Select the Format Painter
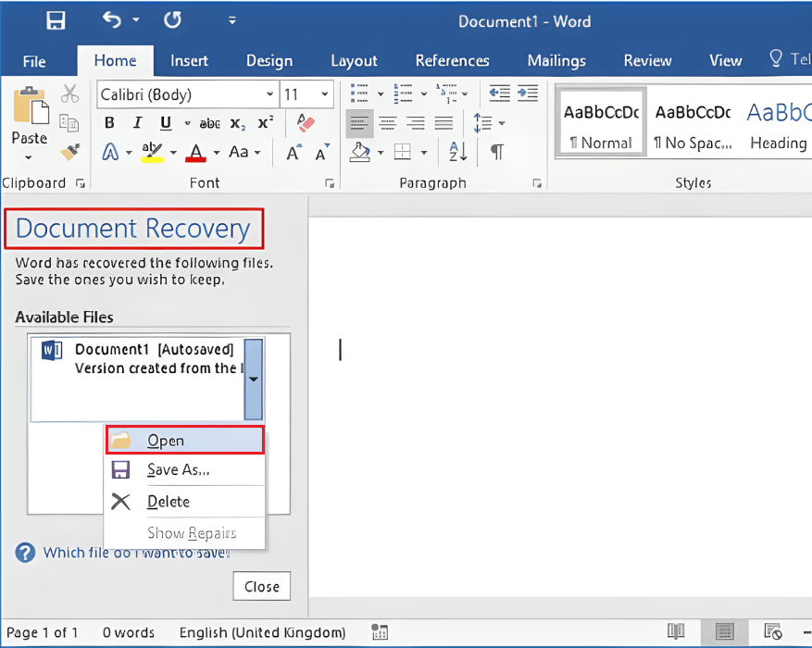The width and height of the screenshot is (812, 648). 69,152
